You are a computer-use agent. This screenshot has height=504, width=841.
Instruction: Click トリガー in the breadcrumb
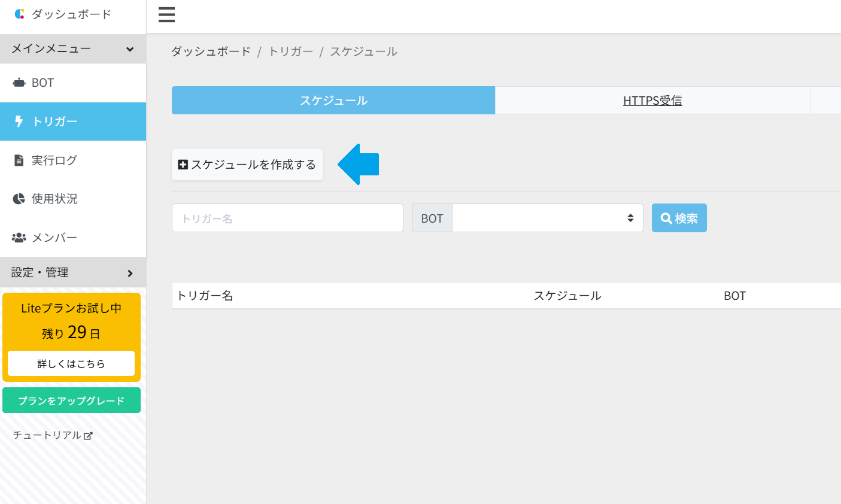click(x=290, y=51)
